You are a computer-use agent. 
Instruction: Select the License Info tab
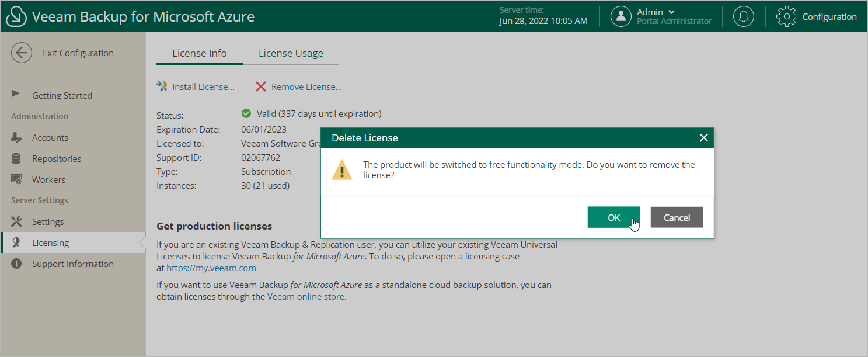tap(199, 53)
